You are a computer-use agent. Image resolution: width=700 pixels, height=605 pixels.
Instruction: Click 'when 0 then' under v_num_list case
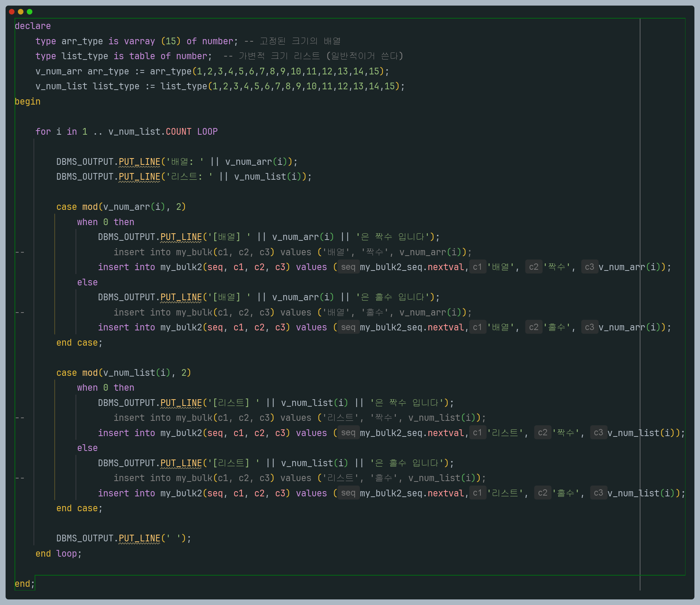tap(106, 388)
